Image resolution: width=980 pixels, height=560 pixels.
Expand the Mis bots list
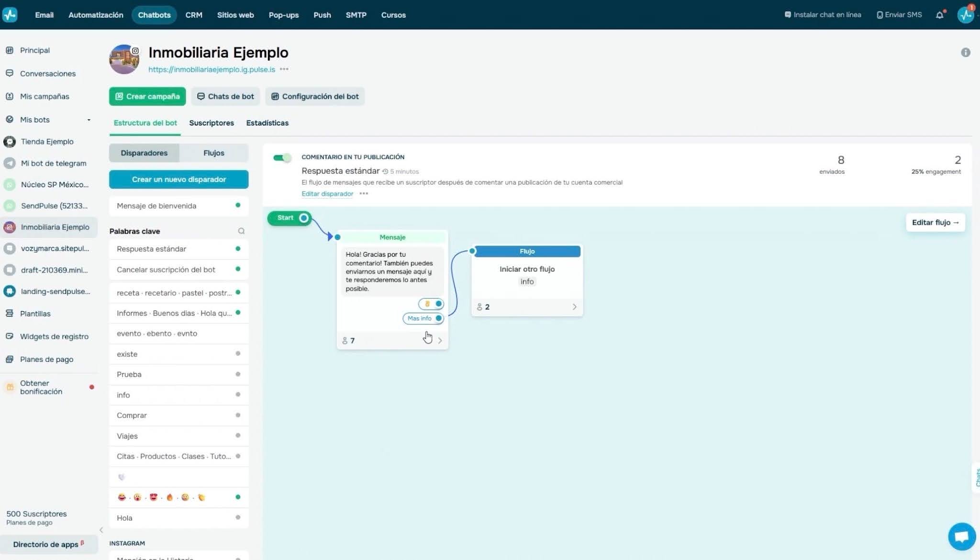89,120
